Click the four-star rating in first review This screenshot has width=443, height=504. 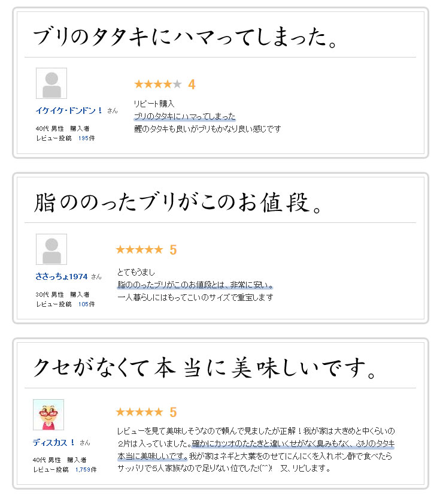pyautogui.click(x=157, y=84)
